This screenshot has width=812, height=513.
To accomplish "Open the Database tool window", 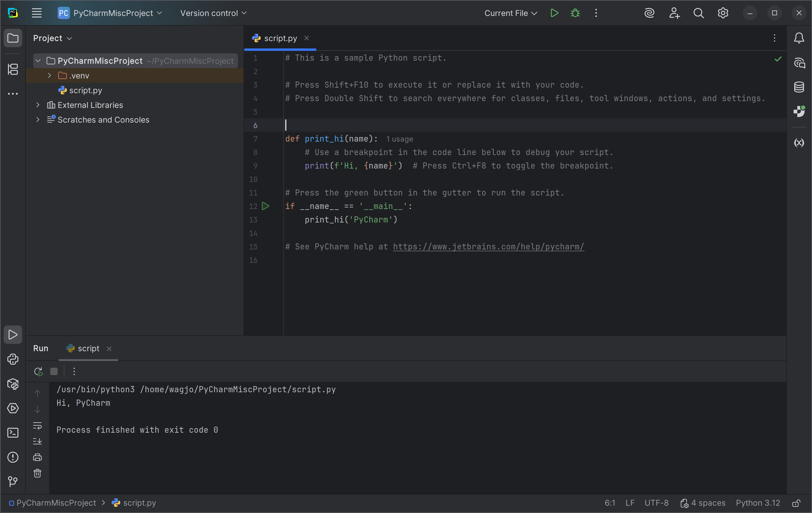I will 799,87.
